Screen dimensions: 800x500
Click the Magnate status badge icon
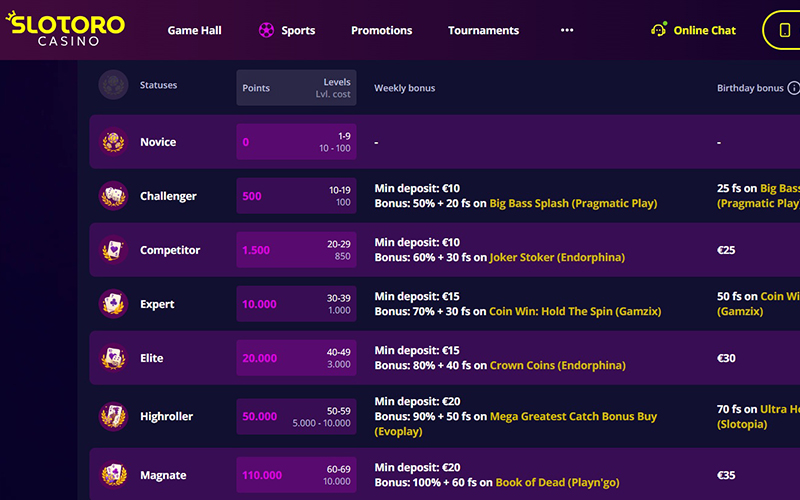113,475
